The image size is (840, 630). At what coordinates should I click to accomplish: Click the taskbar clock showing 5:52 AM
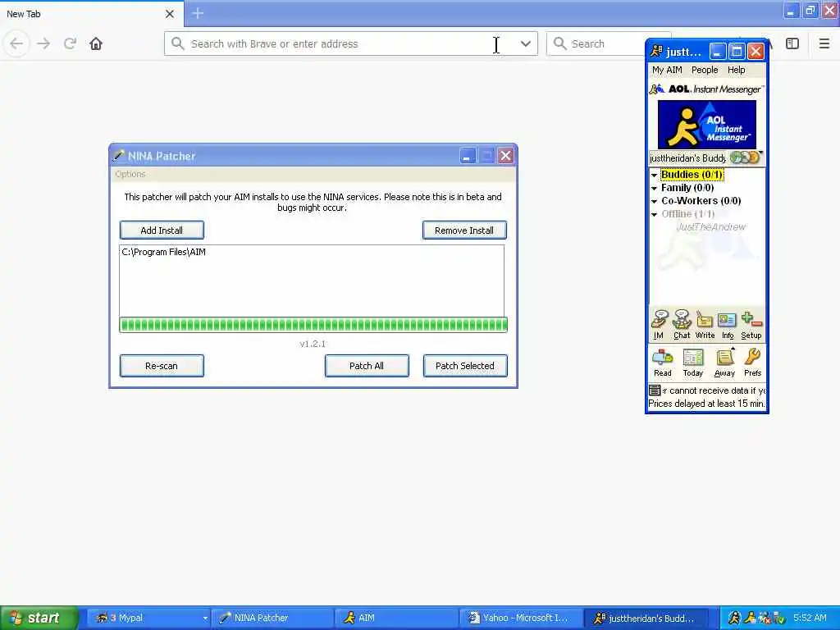coord(810,618)
